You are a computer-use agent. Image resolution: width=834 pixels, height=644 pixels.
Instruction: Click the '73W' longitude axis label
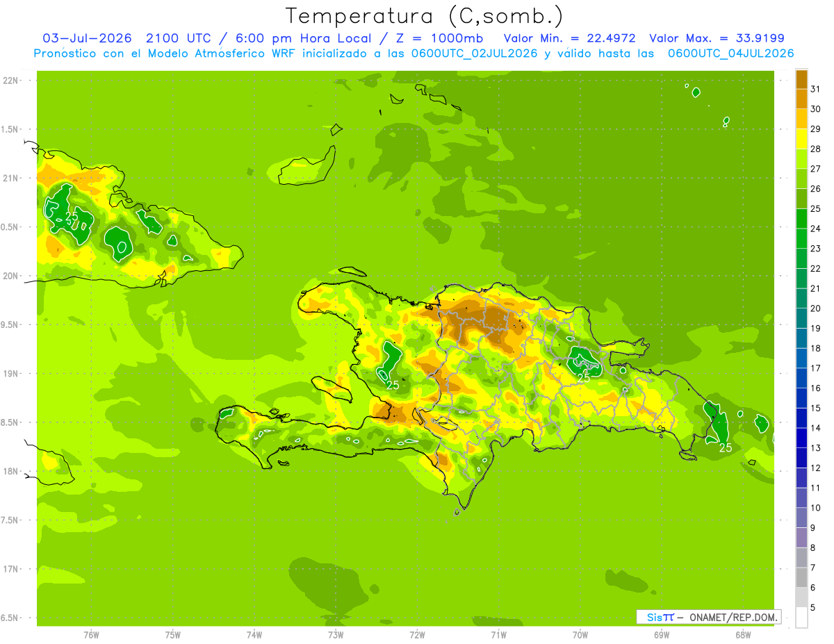[336, 634]
